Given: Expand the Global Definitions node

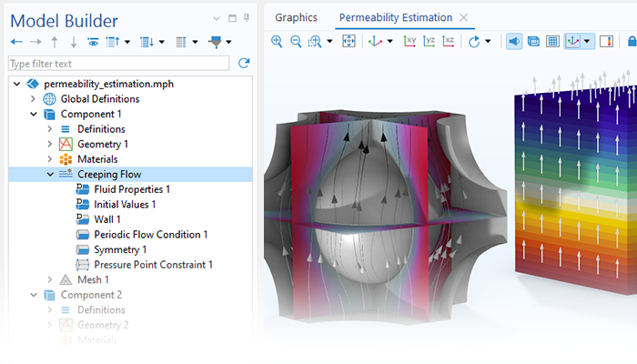Looking at the screenshot, I should [x=34, y=99].
